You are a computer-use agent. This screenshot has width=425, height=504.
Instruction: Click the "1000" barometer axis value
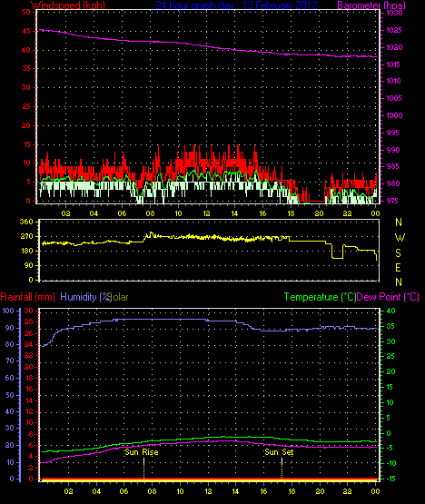point(394,115)
